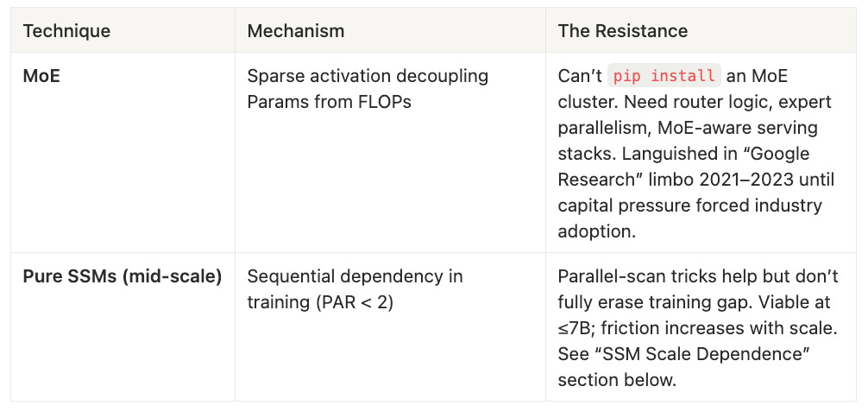The width and height of the screenshot is (868, 418).
Task: Click the word FLOPs in Mechanism cell
Action: pos(383,102)
